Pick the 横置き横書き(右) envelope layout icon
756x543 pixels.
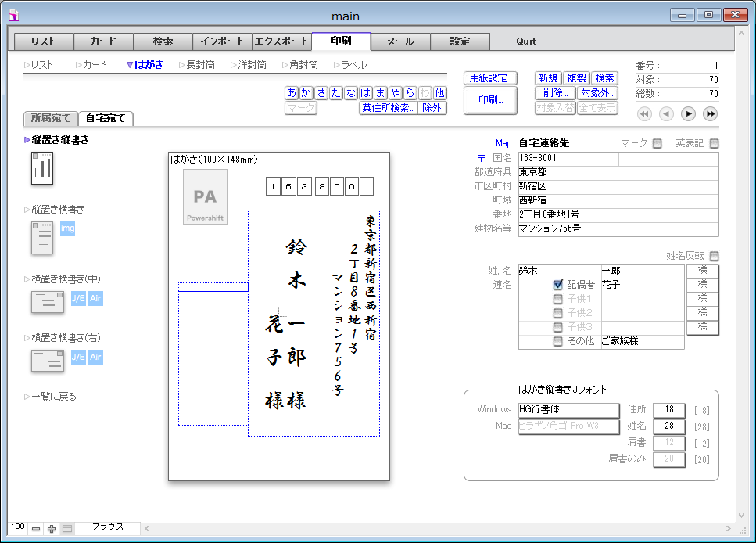[47, 360]
